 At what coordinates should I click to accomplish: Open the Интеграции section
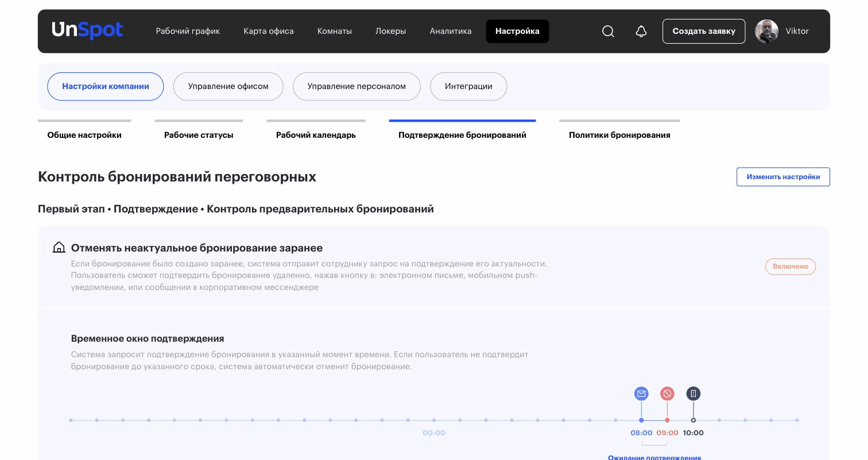pos(468,86)
